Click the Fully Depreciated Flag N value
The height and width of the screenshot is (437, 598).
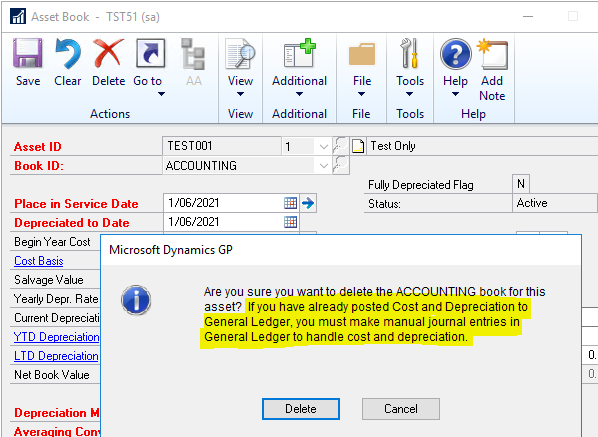(x=521, y=184)
